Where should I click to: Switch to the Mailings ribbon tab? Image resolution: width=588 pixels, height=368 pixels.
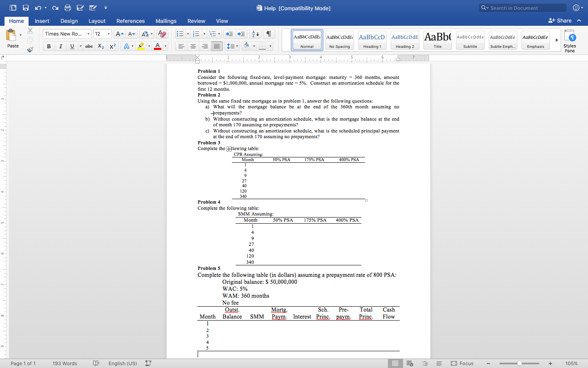coord(166,21)
